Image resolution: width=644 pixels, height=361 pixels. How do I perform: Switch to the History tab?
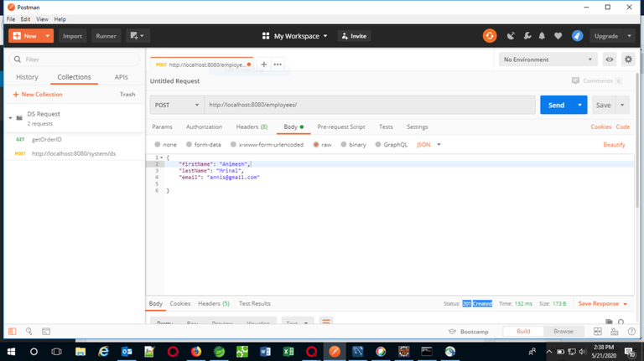point(27,77)
